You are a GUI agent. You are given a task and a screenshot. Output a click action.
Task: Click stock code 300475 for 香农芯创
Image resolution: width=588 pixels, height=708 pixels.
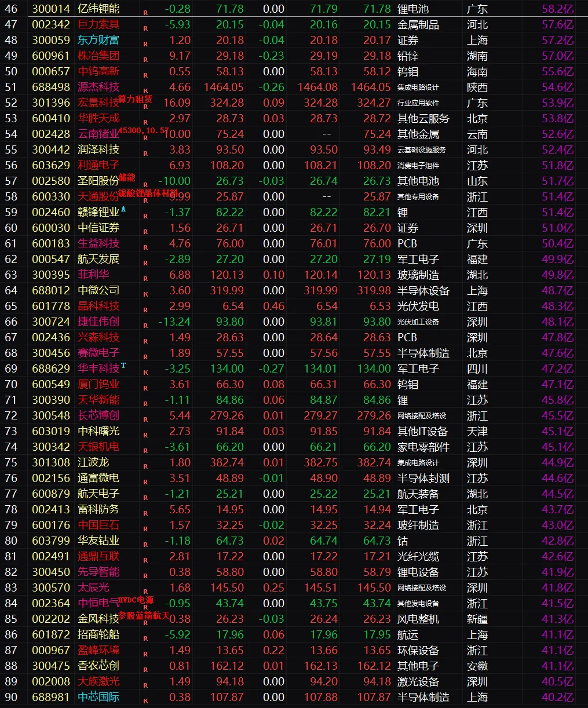[51, 666]
